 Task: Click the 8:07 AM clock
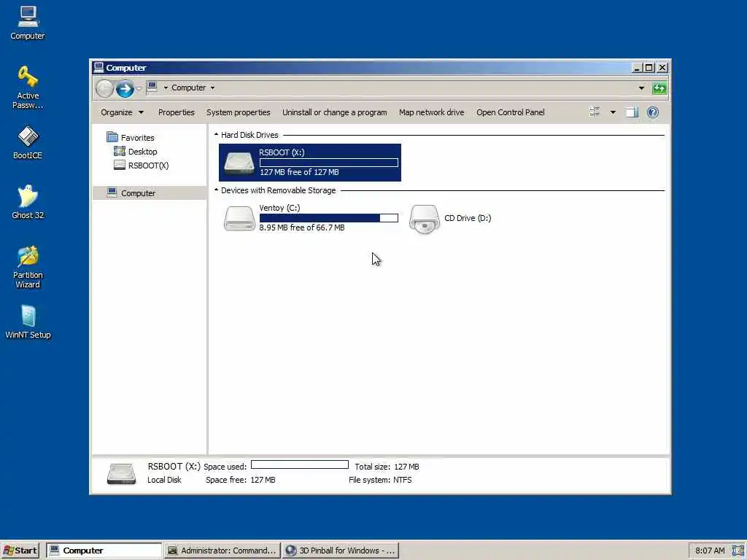[x=710, y=551]
